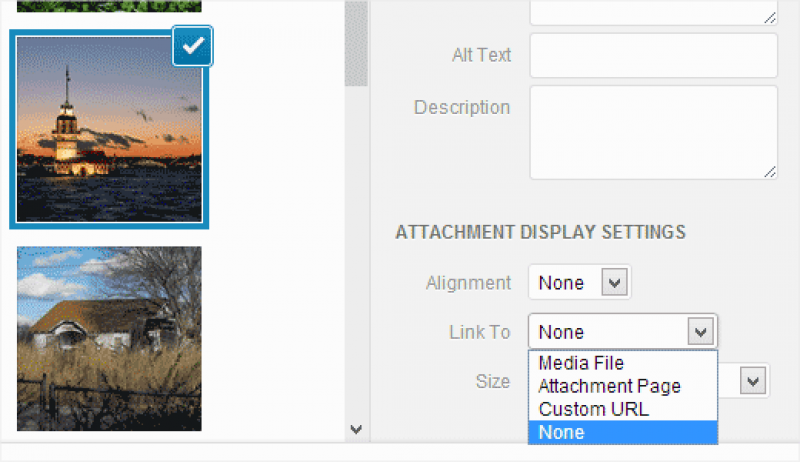Viewport: 800px width, 462px height.
Task: Click the Link To dropdown arrow
Action: click(701, 332)
